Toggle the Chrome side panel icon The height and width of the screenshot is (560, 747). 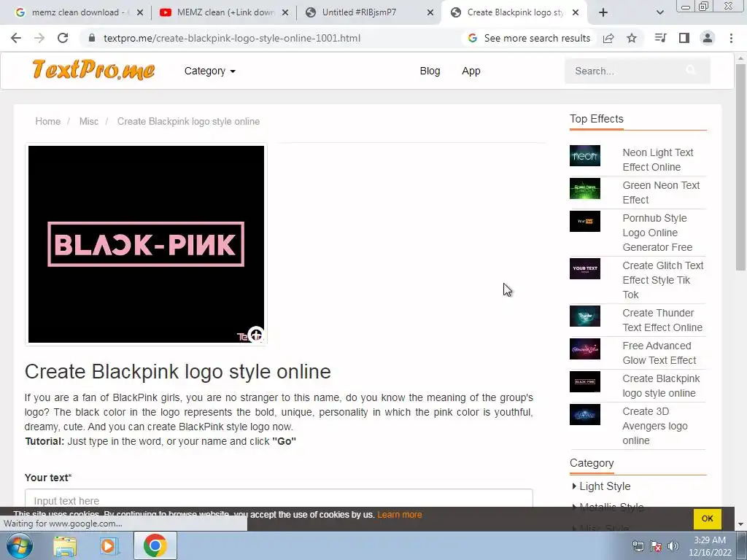[x=684, y=38]
